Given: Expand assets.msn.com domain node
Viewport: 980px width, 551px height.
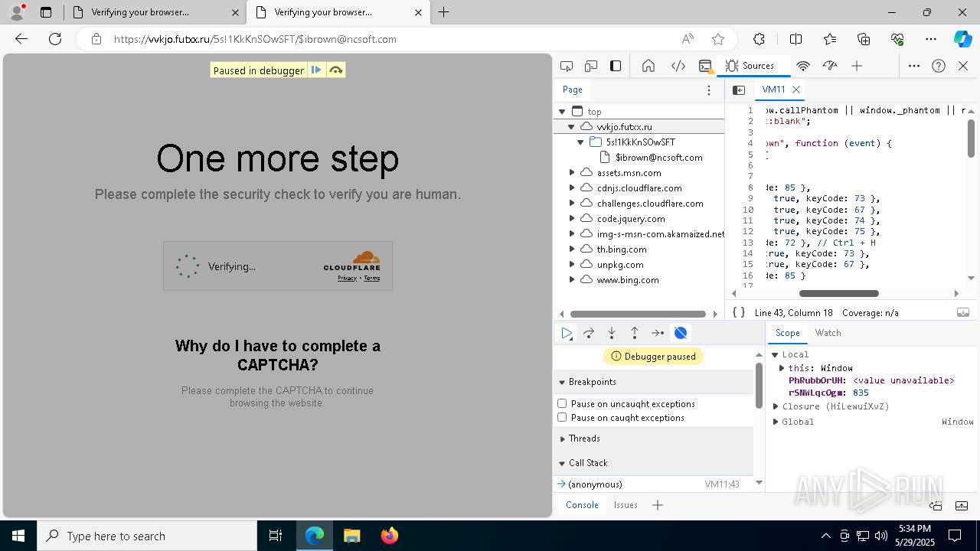Looking at the screenshot, I should coord(571,173).
